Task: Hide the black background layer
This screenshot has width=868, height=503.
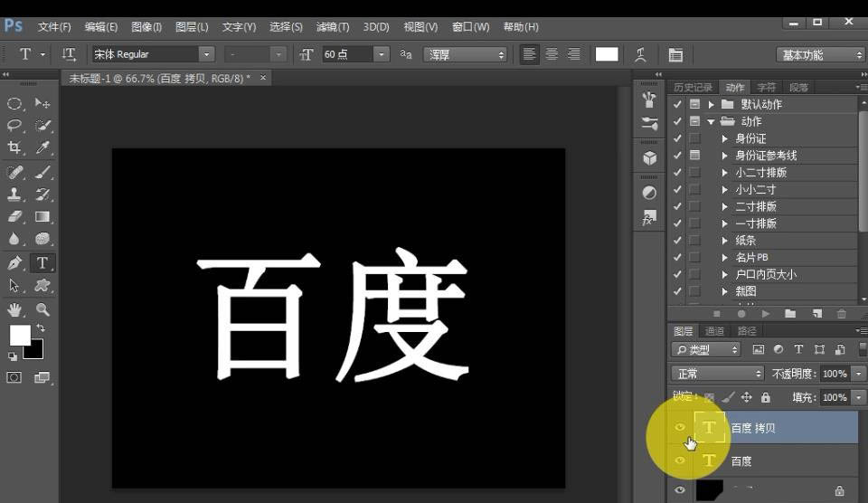Action: tap(680, 489)
